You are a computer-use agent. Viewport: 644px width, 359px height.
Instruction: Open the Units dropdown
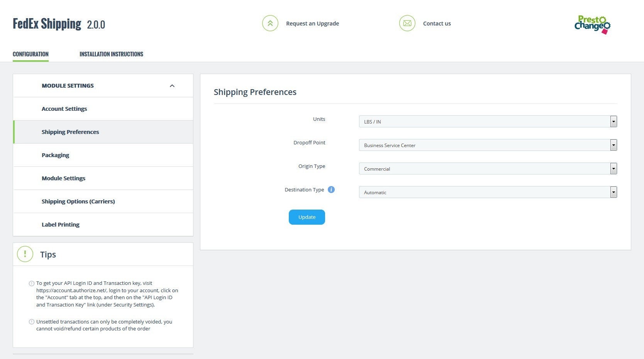tap(488, 122)
